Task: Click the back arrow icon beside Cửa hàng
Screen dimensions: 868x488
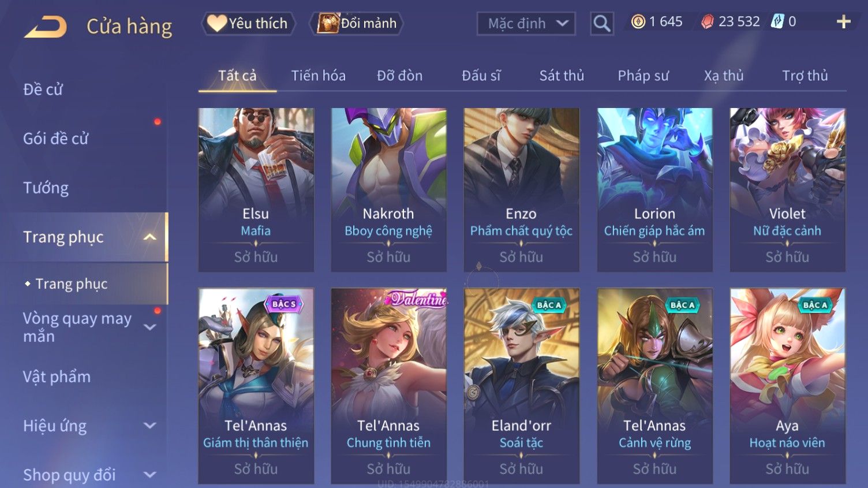Action: pos(46,27)
